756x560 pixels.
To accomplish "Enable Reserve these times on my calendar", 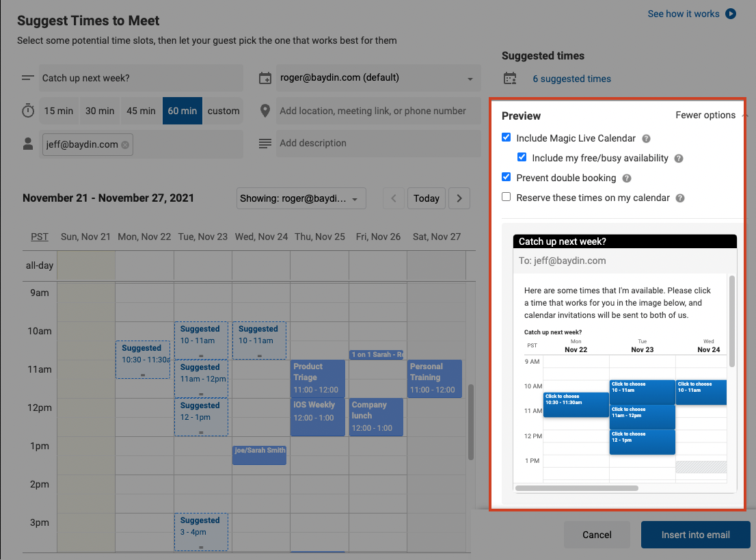I will coord(507,197).
